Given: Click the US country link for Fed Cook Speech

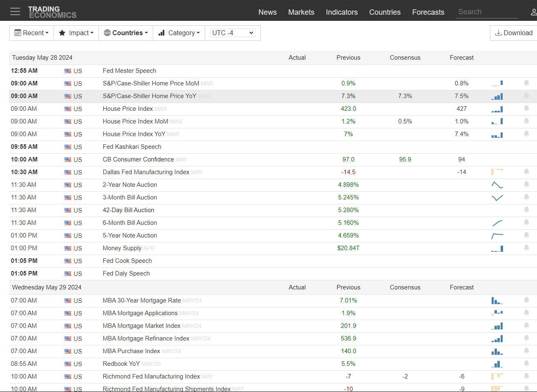Looking at the screenshot, I should pos(78,261).
